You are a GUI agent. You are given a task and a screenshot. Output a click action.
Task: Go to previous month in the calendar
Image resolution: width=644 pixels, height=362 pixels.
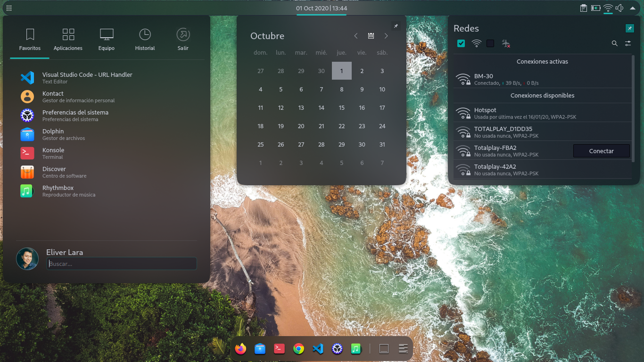356,36
